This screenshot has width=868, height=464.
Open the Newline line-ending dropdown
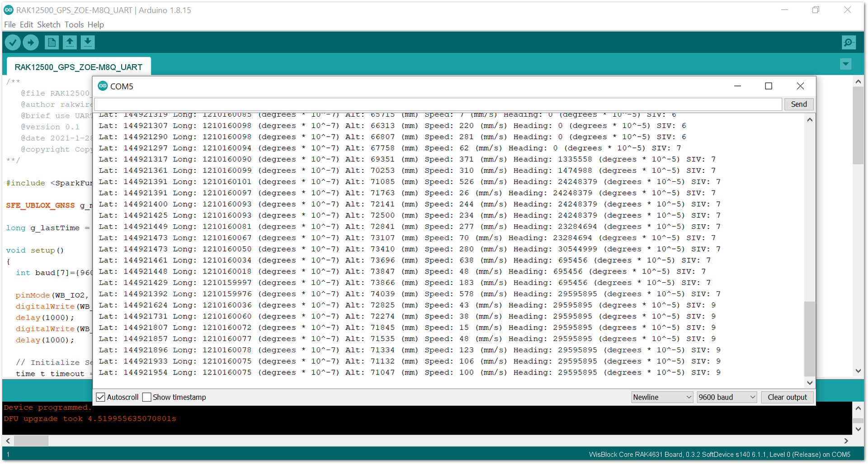click(662, 397)
